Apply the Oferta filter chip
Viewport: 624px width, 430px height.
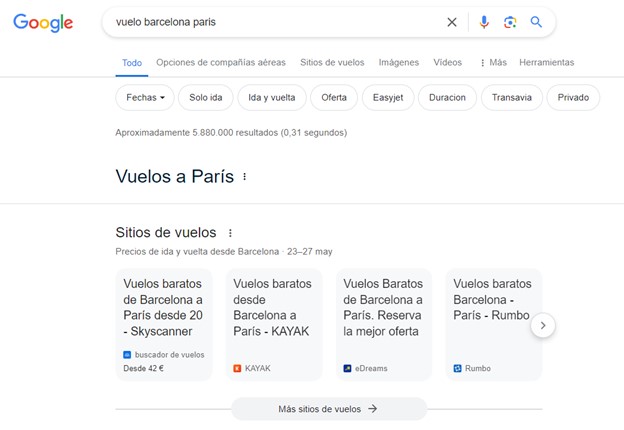point(334,97)
